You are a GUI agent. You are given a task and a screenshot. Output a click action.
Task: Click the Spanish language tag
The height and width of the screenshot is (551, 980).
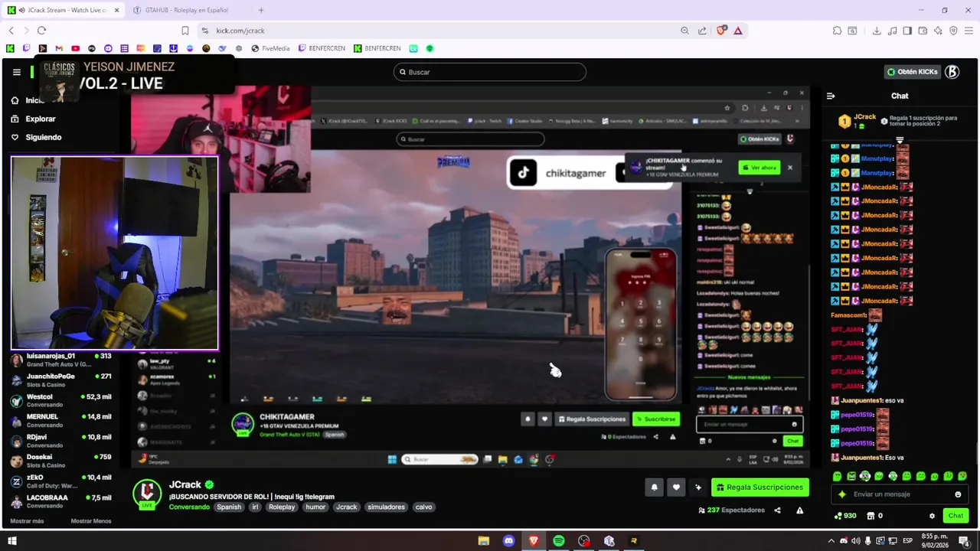(x=228, y=507)
